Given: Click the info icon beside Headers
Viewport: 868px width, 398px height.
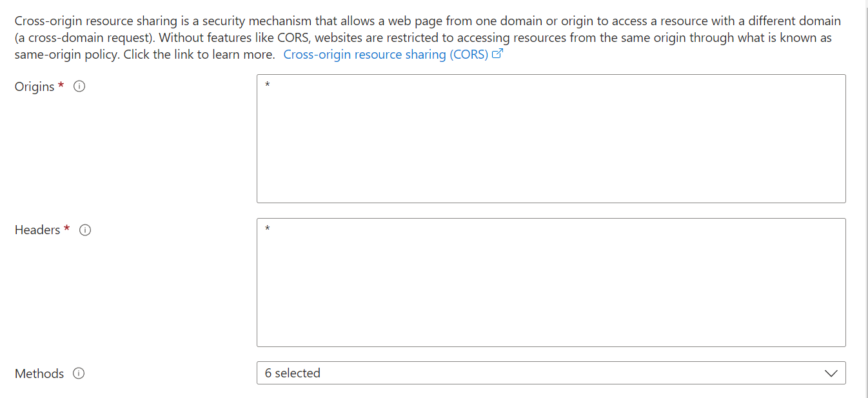Looking at the screenshot, I should tap(85, 230).
